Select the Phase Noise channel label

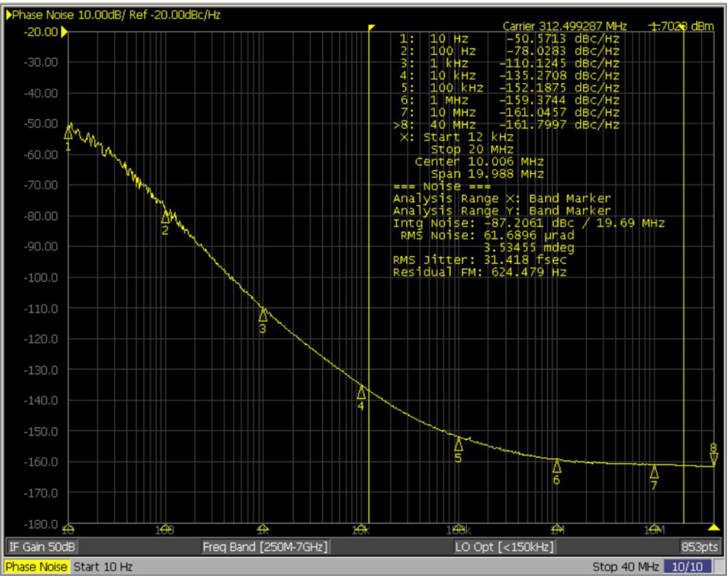(x=37, y=567)
